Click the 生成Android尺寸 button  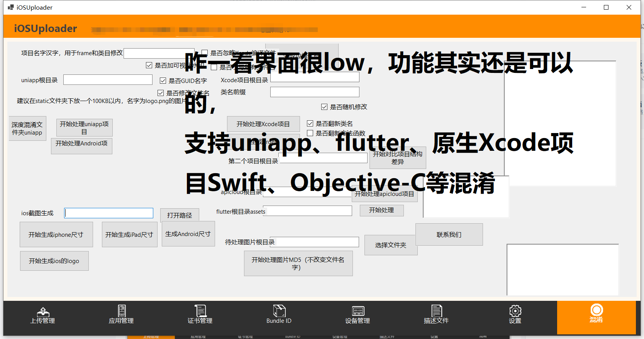point(188,234)
